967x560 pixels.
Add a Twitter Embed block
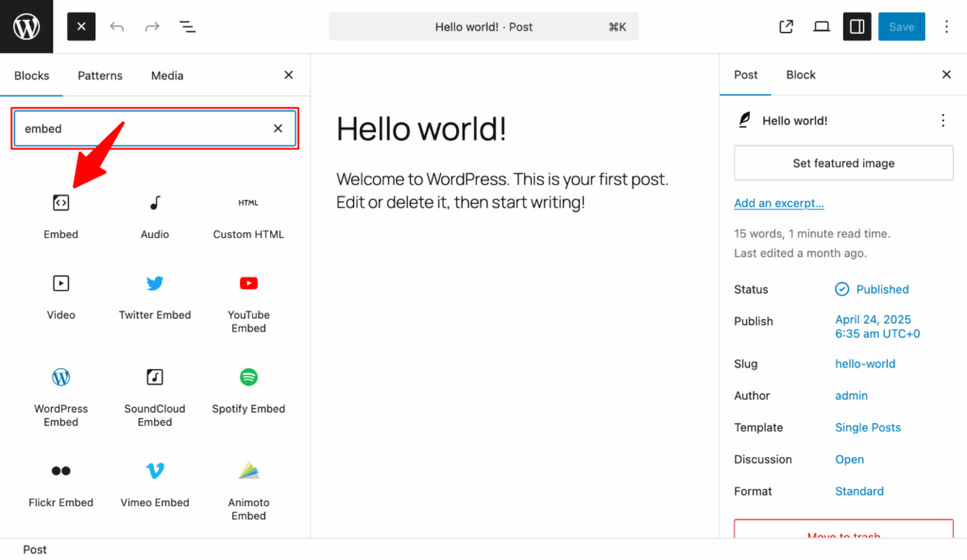point(154,297)
